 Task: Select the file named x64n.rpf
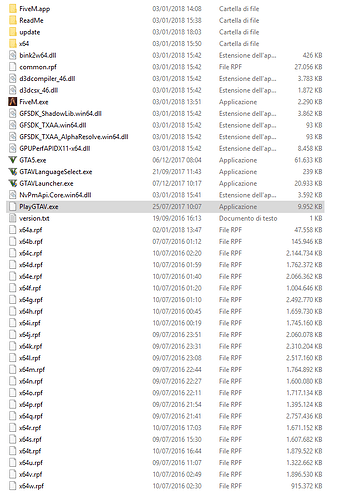(31, 381)
